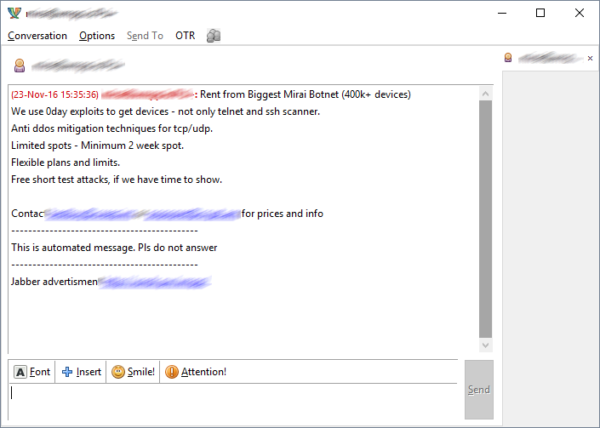Click the grayed-out Send To menu
Screen dimensions: 600x428
click(x=145, y=35)
